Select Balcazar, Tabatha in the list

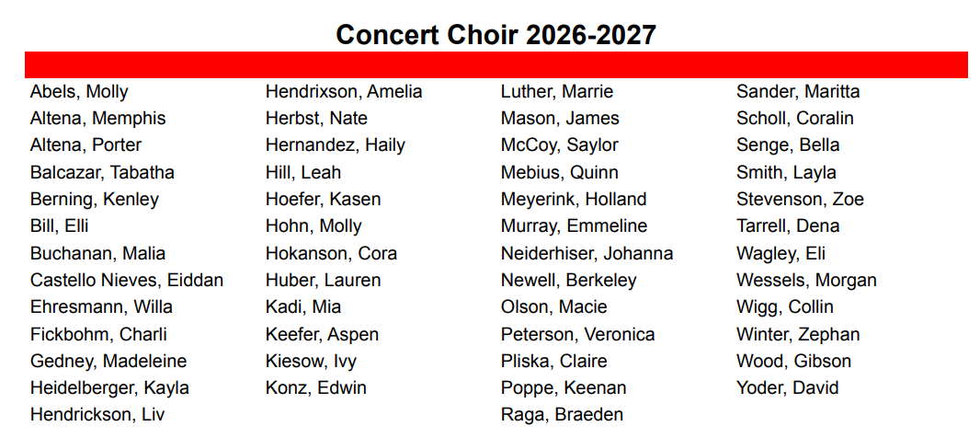tap(102, 172)
